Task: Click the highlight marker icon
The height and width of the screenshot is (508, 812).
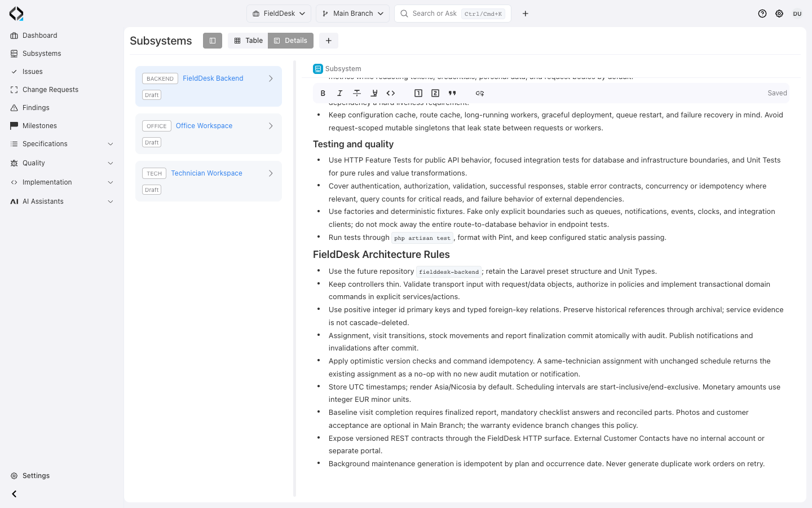Action: [x=374, y=93]
